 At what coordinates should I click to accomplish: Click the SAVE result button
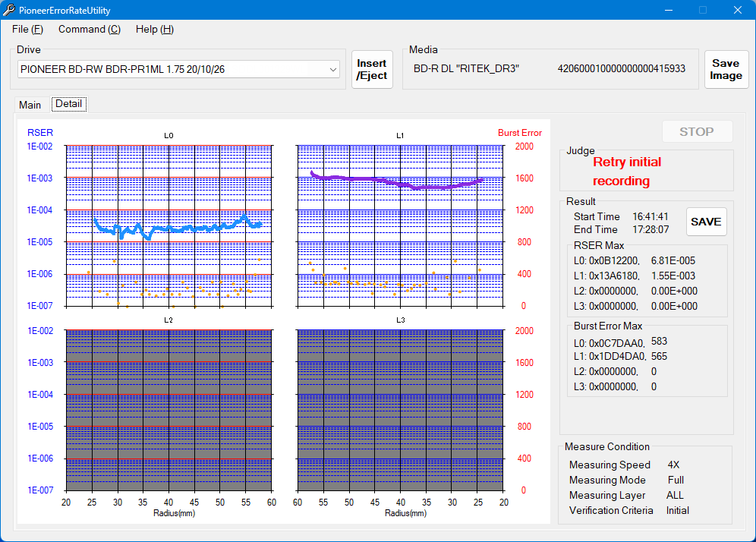[706, 222]
